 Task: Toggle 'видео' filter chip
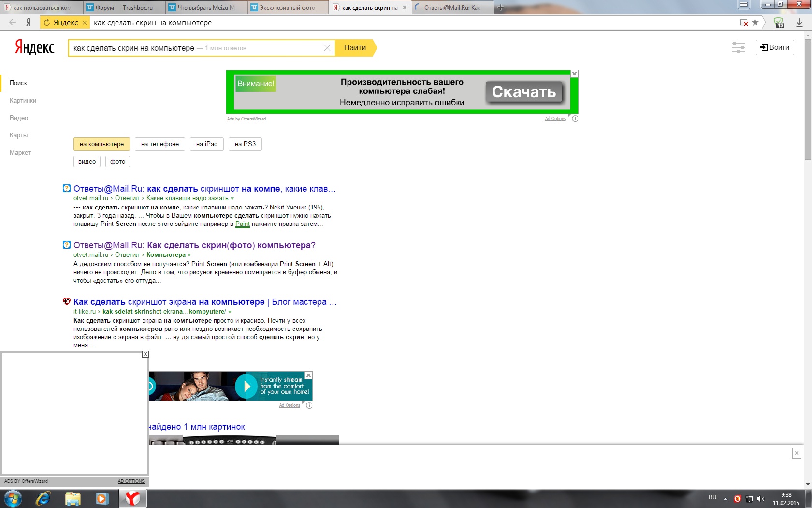[x=87, y=162]
